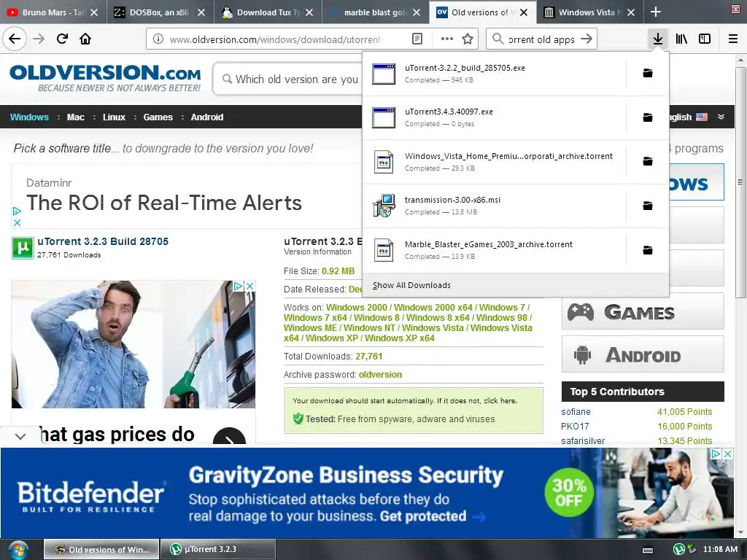Open folder for transmission-3.00-x86.msi
This screenshot has height=560, width=747.
tap(648, 206)
